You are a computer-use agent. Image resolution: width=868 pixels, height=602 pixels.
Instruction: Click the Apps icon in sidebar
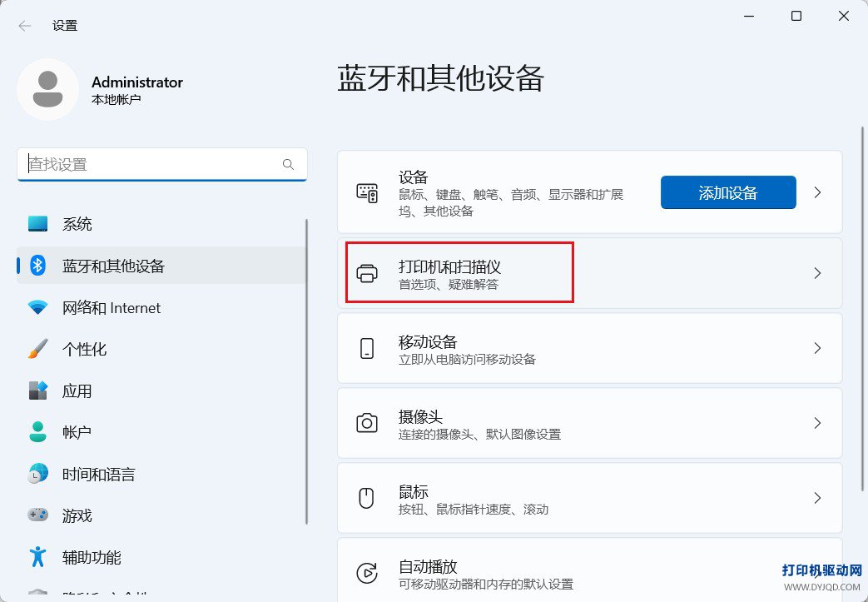(37, 391)
